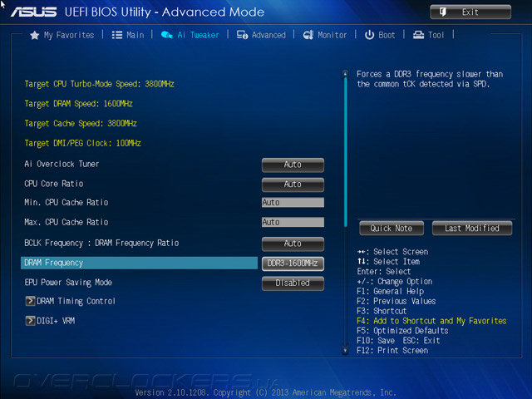Click the F12: Print Screen hint
The height and width of the screenshot is (399, 532).
(392, 351)
